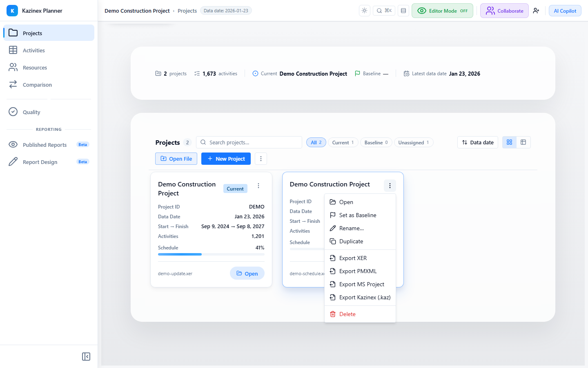The height and width of the screenshot is (368, 588).
Task: Click Projects breadcrumb link
Action: tap(187, 11)
